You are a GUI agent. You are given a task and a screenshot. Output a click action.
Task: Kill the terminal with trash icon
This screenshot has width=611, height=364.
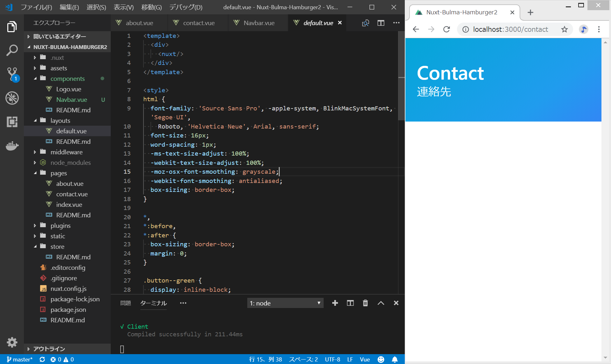click(x=365, y=303)
